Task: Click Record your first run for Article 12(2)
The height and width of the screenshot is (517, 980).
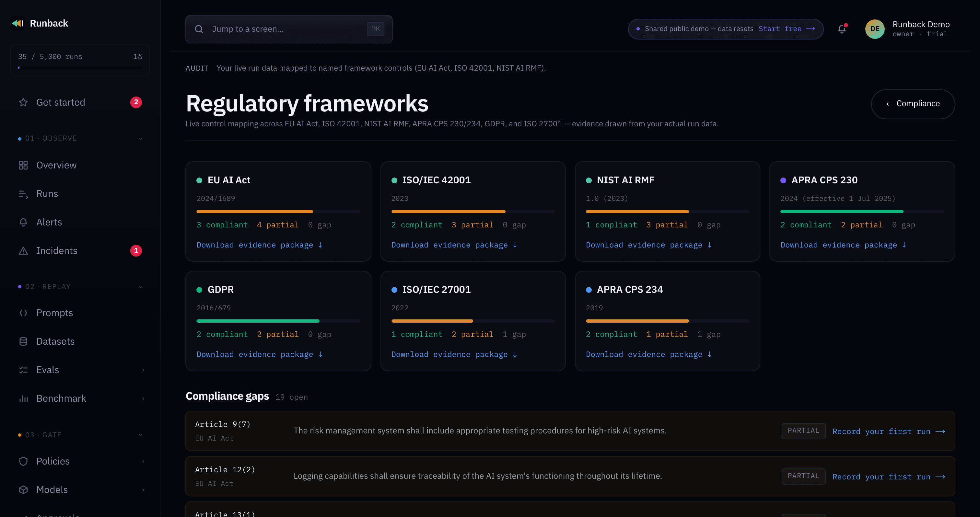Action: point(889,477)
